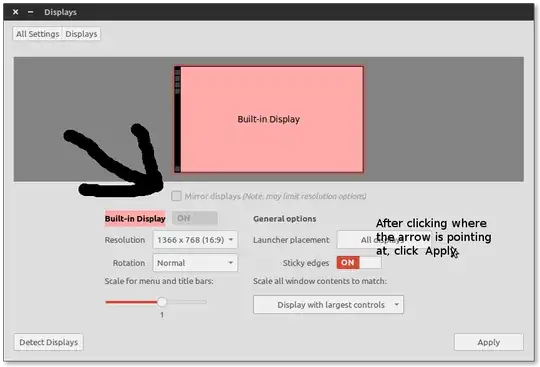Click the Launcher placement label
The width and height of the screenshot is (540, 367).
pyautogui.click(x=291, y=240)
